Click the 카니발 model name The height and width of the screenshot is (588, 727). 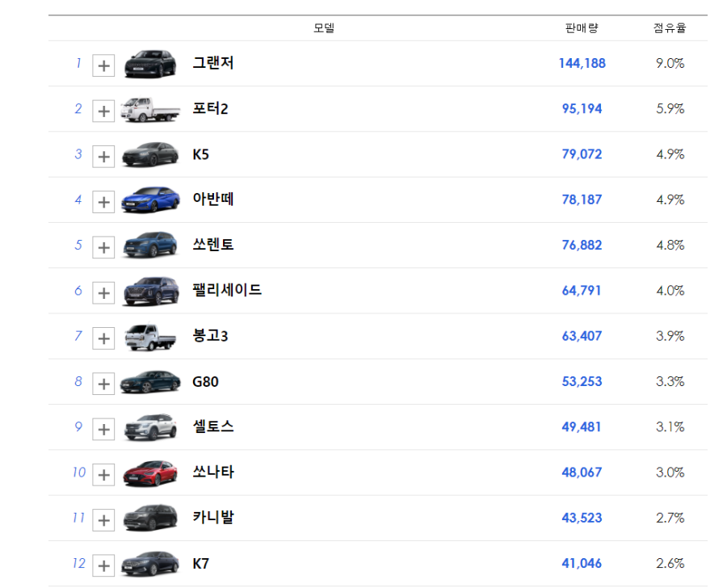pyautogui.click(x=212, y=517)
